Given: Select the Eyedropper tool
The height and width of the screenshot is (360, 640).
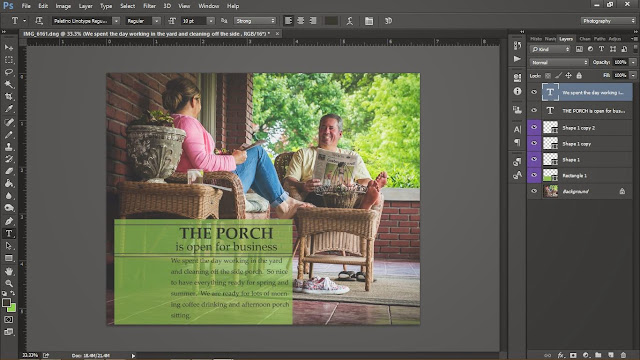Looking at the screenshot, I should (x=9, y=109).
